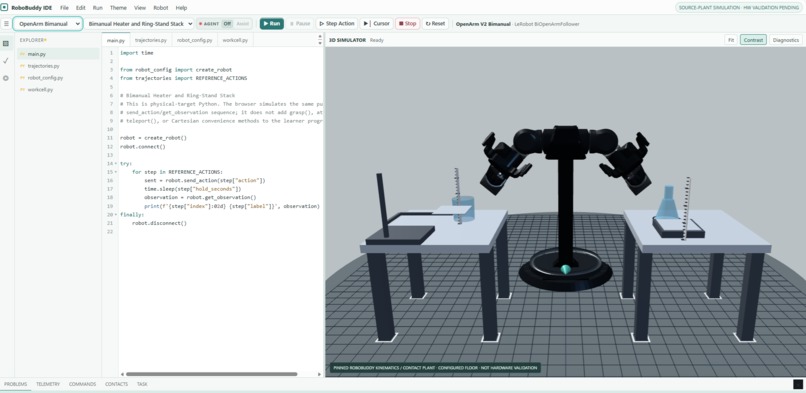Screen dimensions: 806x393
Task: Click the LeRobot BiOpenArmFollower label
Action: (x=547, y=24)
